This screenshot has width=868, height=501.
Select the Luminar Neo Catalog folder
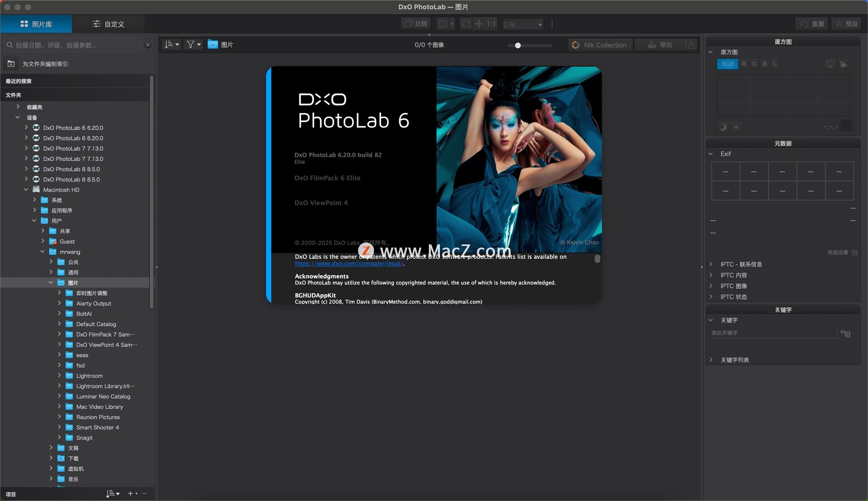(103, 396)
